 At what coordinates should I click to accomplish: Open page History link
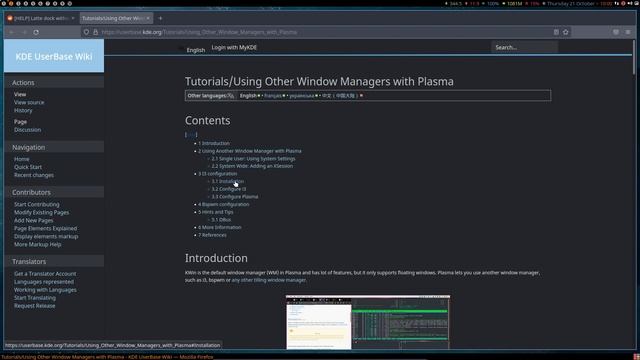23,111
